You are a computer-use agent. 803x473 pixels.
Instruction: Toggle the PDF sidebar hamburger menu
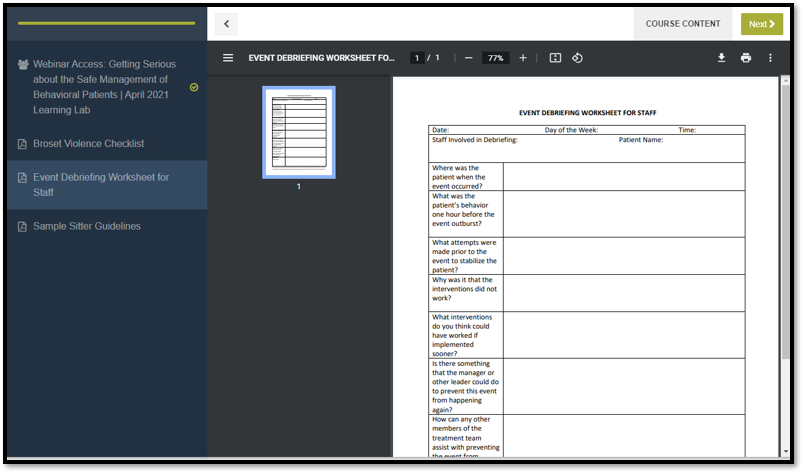228,58
